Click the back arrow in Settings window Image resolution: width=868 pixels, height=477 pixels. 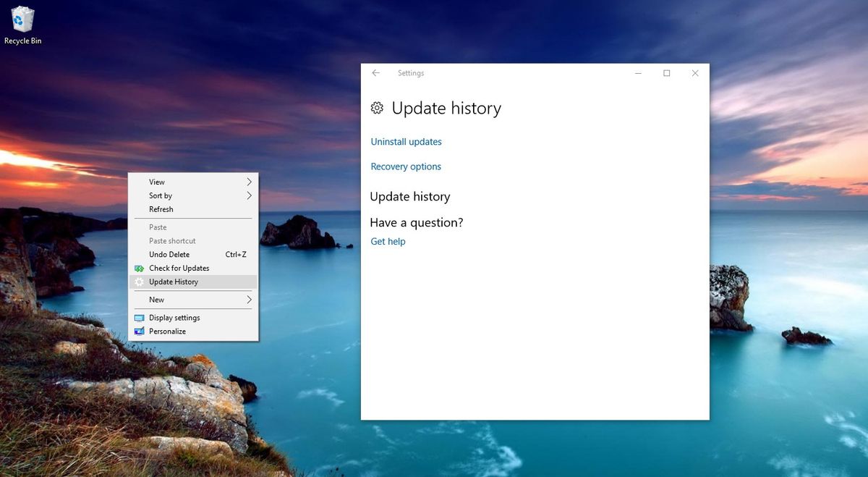[375, 72]
